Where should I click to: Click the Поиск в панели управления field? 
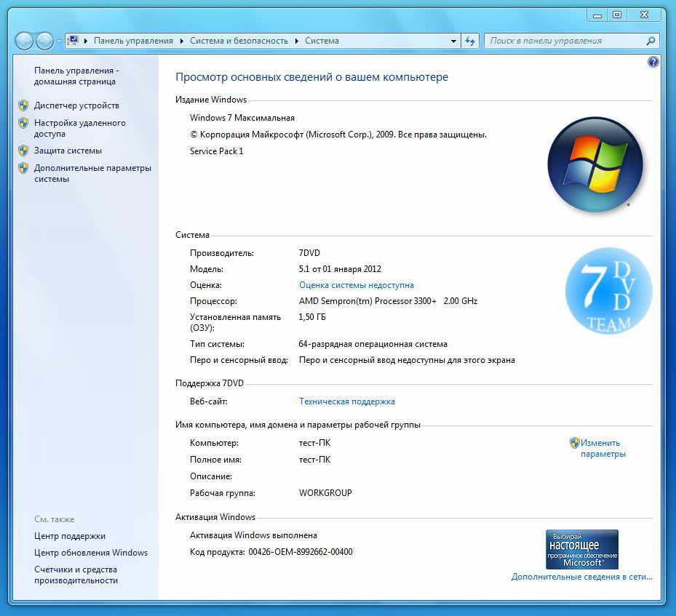[x=565, y=41]
